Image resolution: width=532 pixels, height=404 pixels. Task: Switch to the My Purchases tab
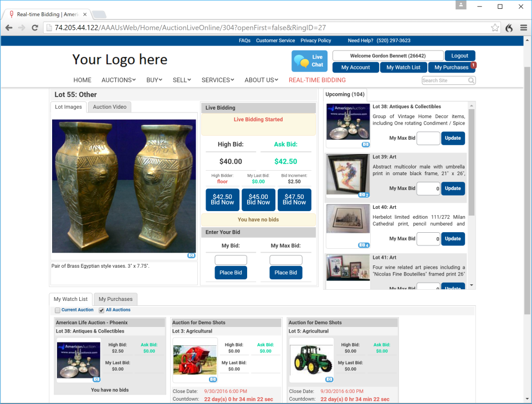(115, 299)
